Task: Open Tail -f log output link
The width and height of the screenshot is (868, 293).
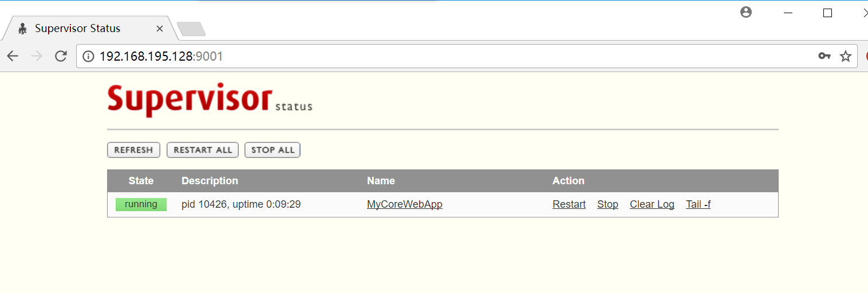Action: click(x=698, y=204)
